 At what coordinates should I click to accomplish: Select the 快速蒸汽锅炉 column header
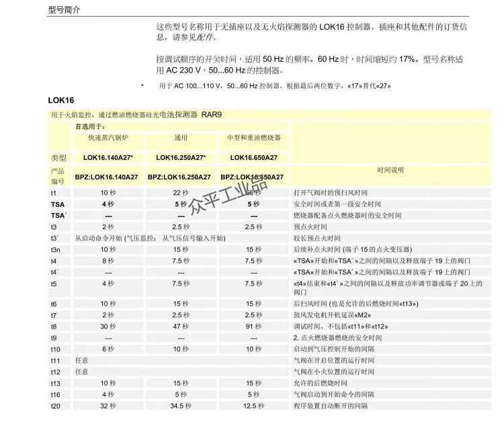[x=108, y=138]
